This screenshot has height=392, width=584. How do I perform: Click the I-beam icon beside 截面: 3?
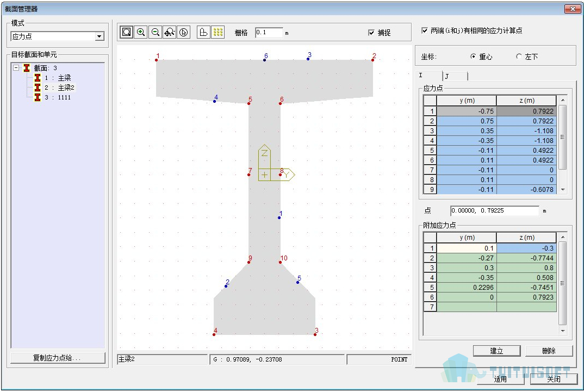(x=27, y=68)
